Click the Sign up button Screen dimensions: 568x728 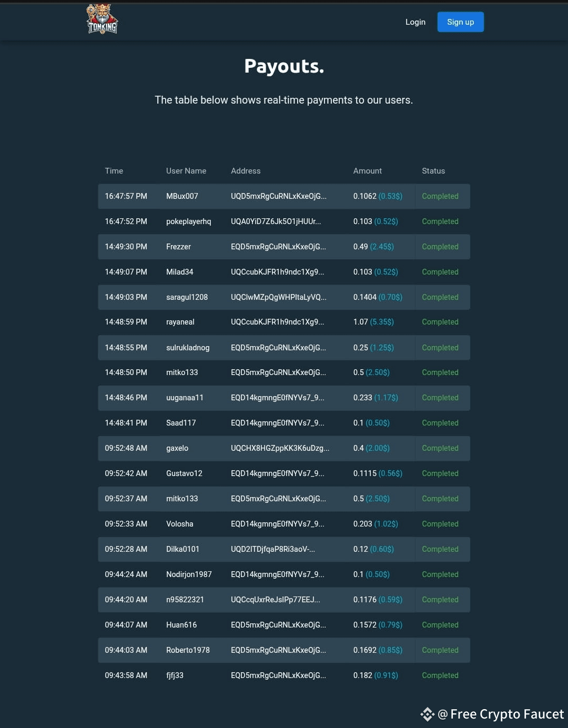(460, 22)
